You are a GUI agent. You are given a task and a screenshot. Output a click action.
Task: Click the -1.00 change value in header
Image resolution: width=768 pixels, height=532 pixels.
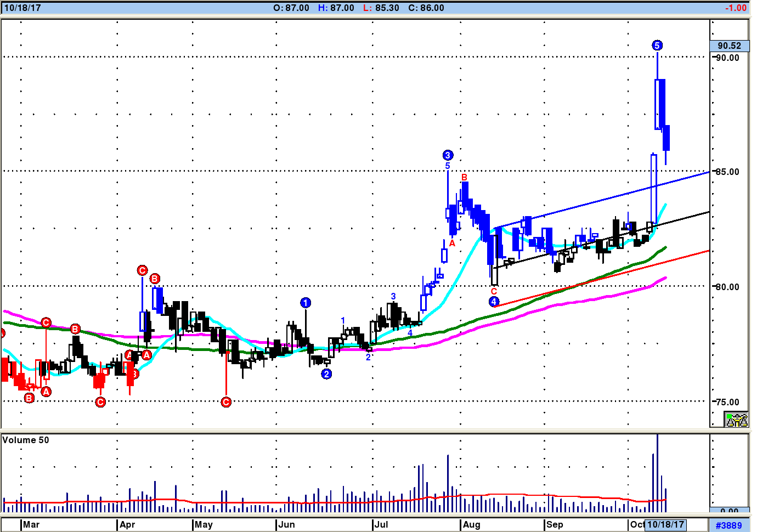736,8
